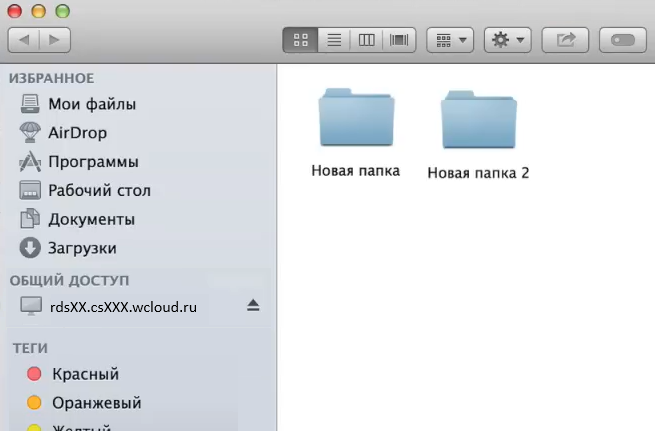Screen dimensions: 655x431
Task: Select the red Красный tag
Action: [85, 374]
